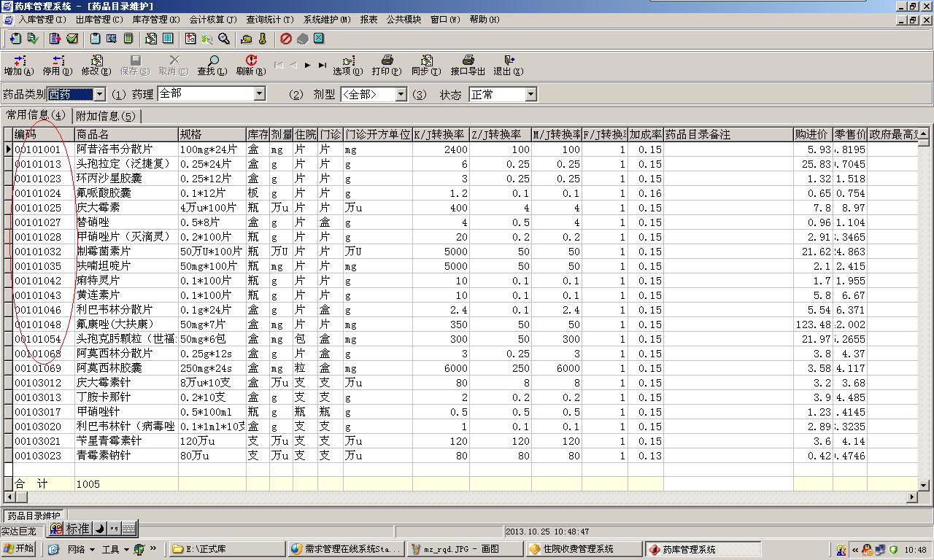Open 查找(L) search in the toolbar
934x560 pixels.
click(x=212, y=66)
